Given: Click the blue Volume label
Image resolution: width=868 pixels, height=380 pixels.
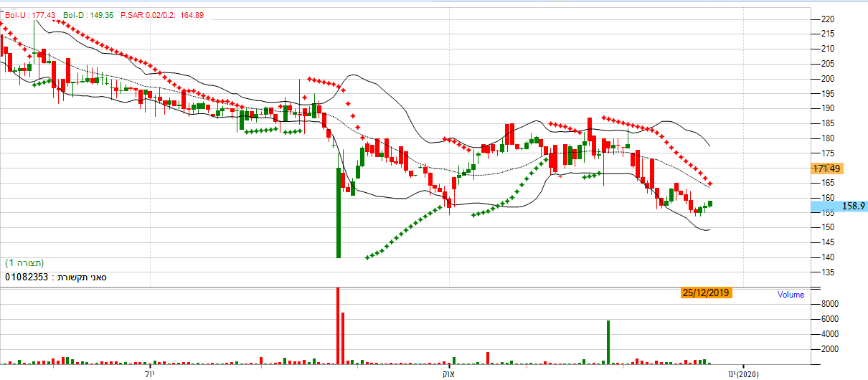Looking at the screenshot, I should click(791, 295).
